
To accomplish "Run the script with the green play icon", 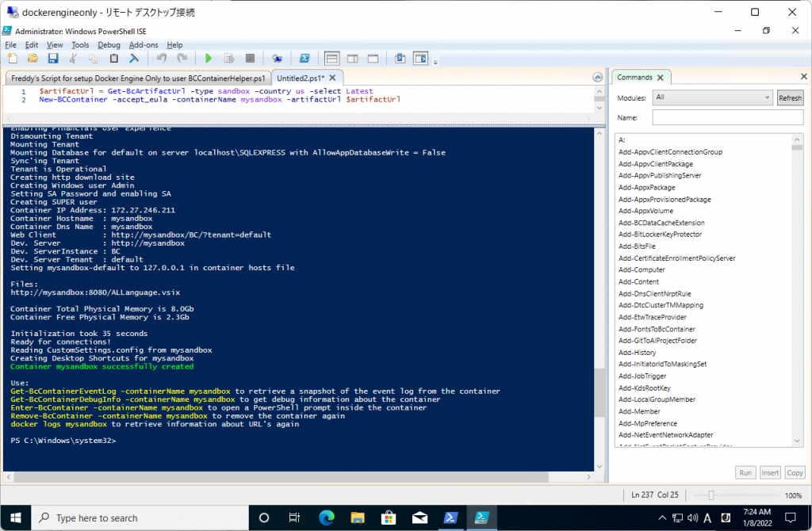I will 209,59.
